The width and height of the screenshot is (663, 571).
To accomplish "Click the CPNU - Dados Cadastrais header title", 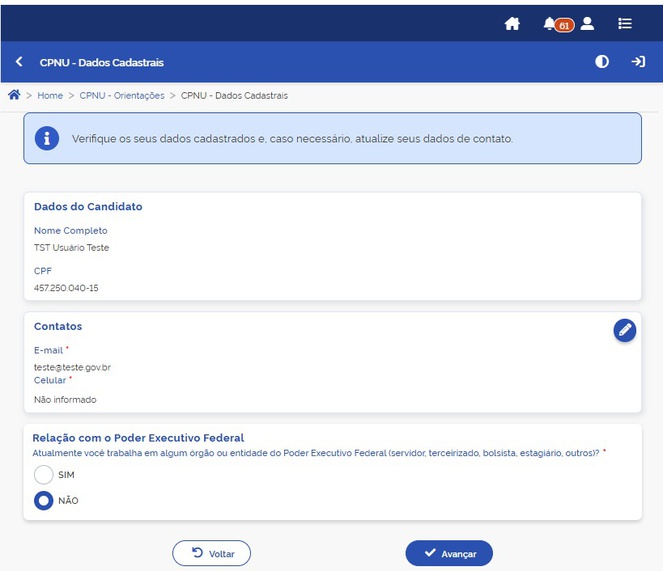I will (101, 63).
